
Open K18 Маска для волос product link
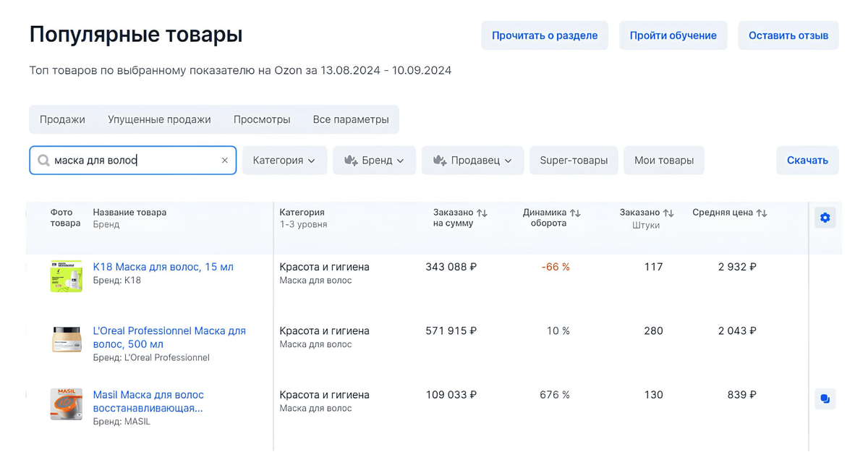coord(163,267)
